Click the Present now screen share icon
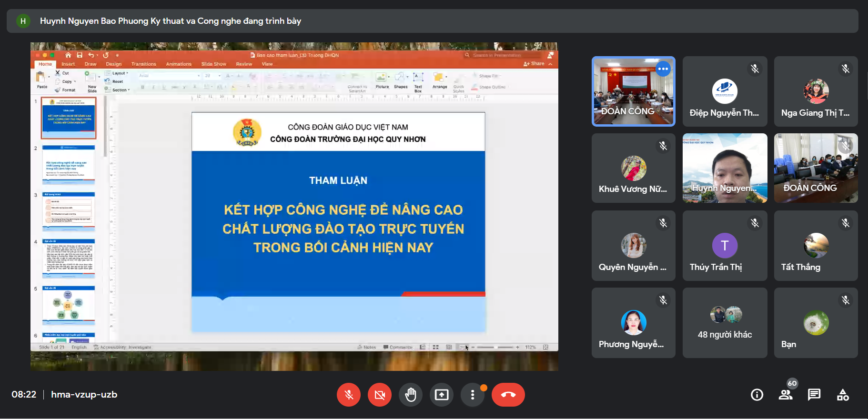868x419 pixels. tap(442, 395)
